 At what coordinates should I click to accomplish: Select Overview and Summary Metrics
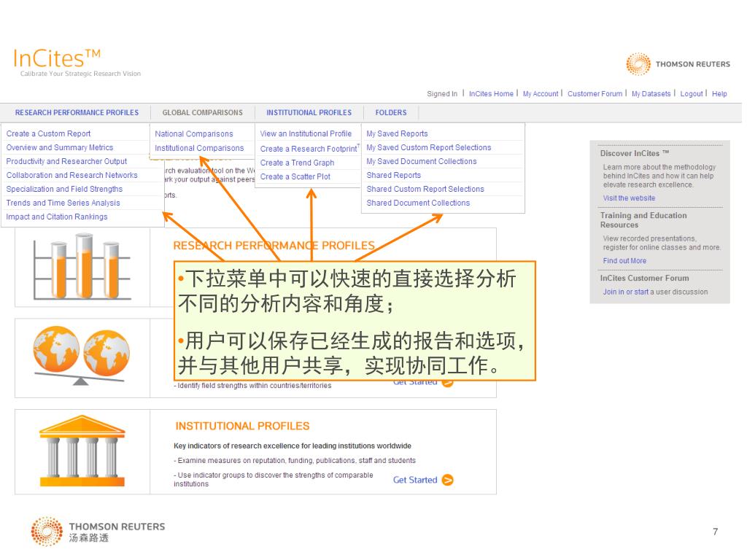pyautogui.click(x=60, y=147)
